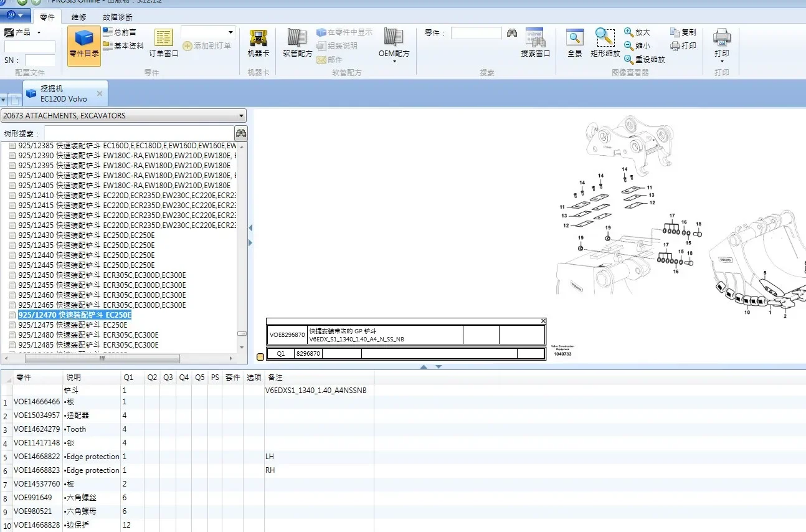Viewport: 806px width, 532px height.
Task: Open the tab list dropdown arrow
Action: point(3,100)
